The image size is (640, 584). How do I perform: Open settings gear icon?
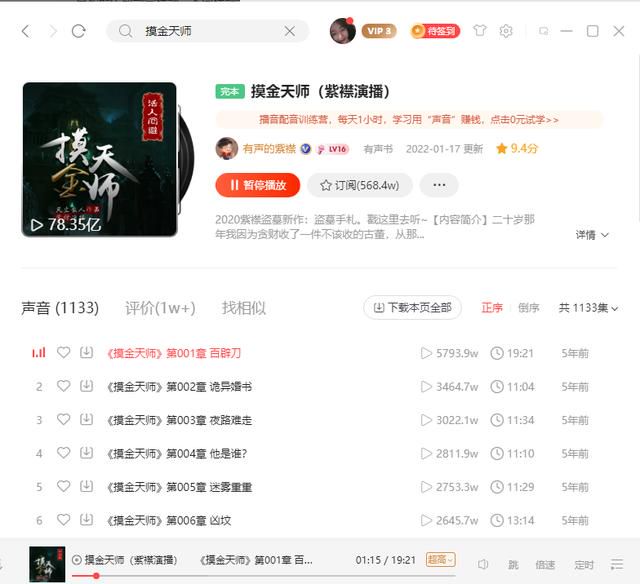click(506, 31)
